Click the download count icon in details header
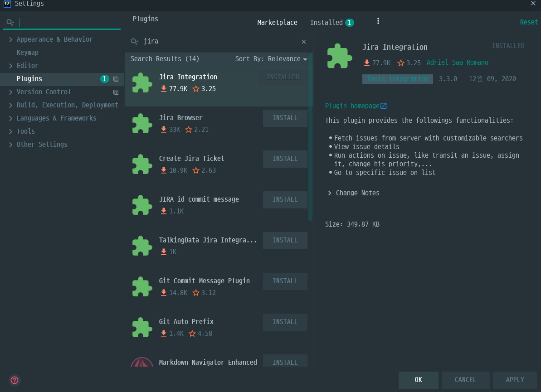 click(367, 63)
